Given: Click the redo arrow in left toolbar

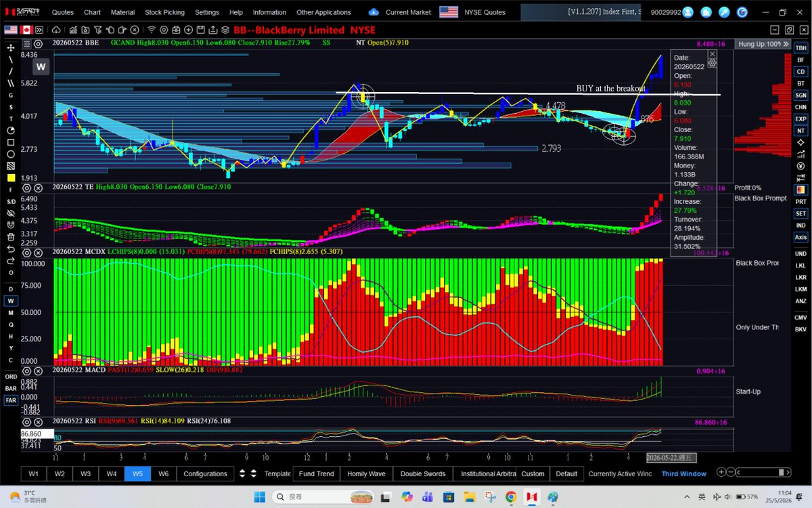Looking at the screenshot, I should 11,260.
